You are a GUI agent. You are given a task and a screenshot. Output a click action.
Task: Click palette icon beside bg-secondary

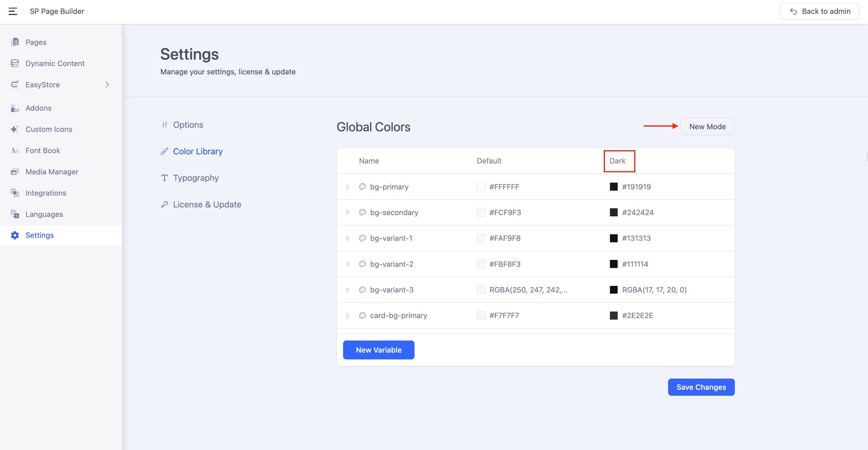(x=363, y=212)
